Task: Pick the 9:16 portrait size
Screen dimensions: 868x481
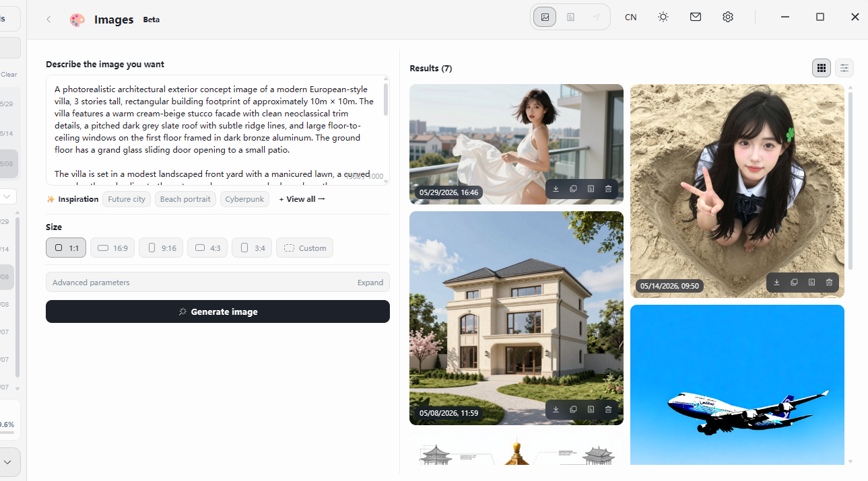Action: click(x=161, y=248)
